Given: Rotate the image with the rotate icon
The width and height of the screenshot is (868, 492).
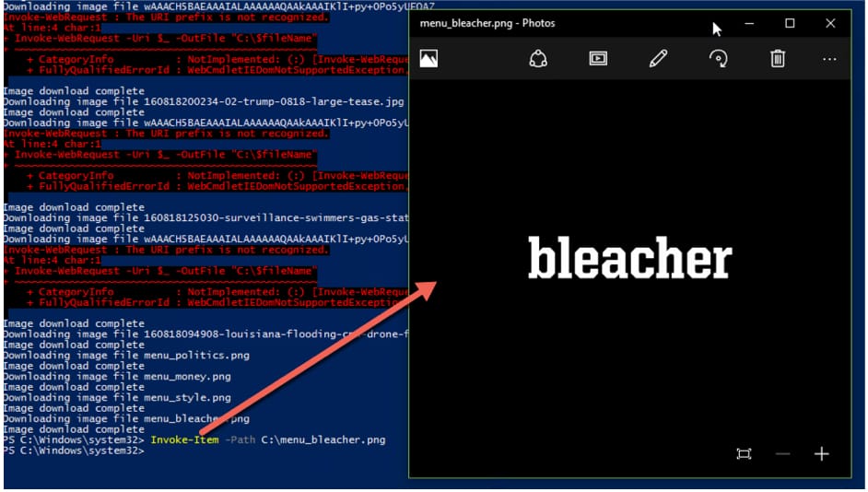Looking at the screenshot, I should coord(717,59).
